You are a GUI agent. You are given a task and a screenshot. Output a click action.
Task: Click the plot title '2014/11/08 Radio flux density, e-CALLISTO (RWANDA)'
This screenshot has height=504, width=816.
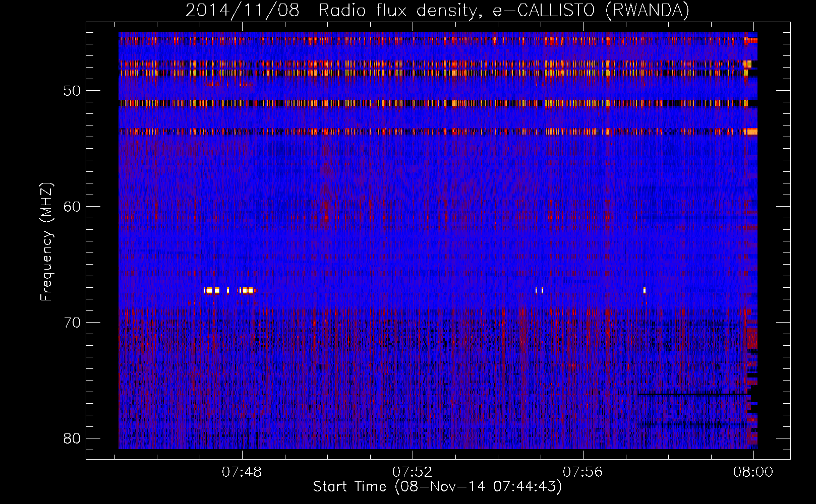tap(437, 11)
